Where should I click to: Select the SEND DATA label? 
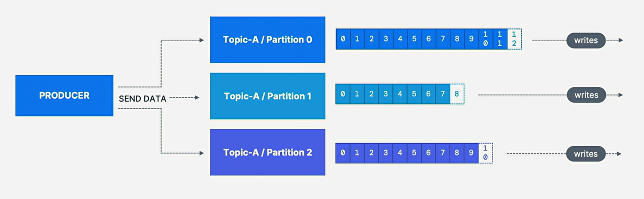click(x=142, y=99)
